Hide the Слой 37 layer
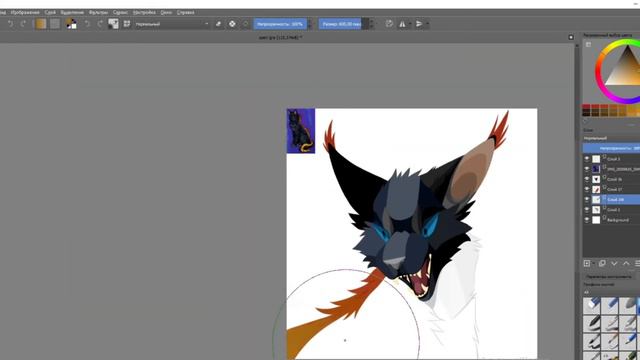 587,189
